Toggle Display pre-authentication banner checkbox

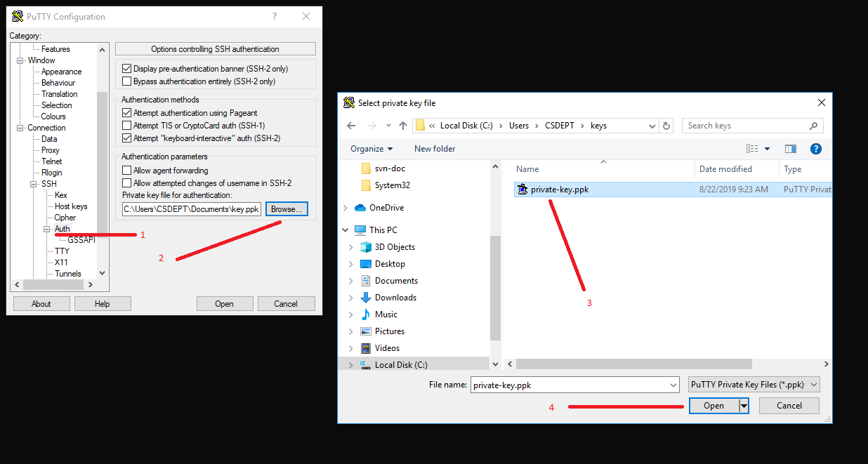127,69
